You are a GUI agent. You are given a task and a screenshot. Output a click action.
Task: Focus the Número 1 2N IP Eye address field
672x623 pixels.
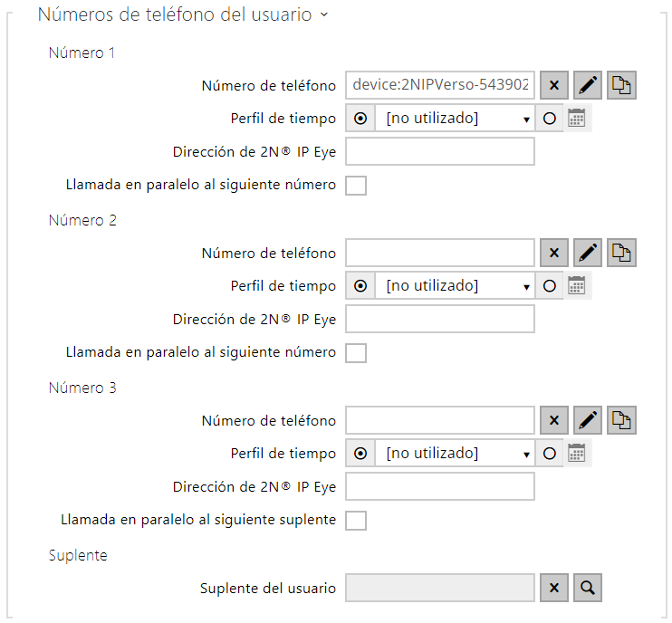440,151
